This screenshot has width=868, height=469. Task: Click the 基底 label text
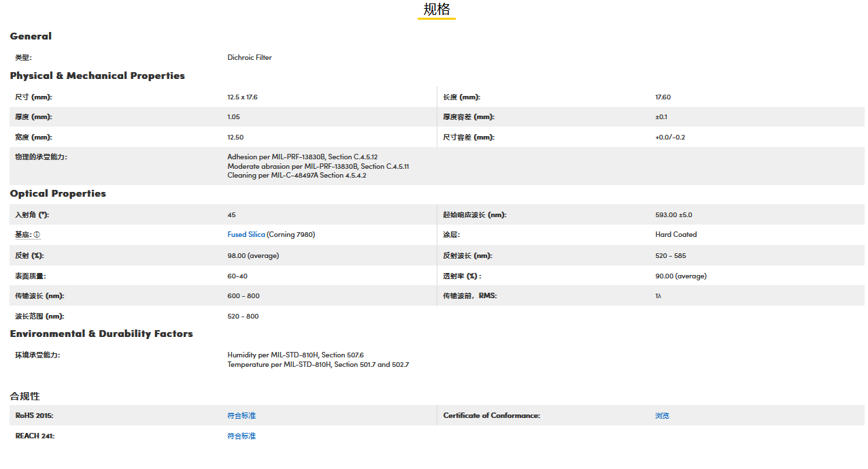pos(23,235)
